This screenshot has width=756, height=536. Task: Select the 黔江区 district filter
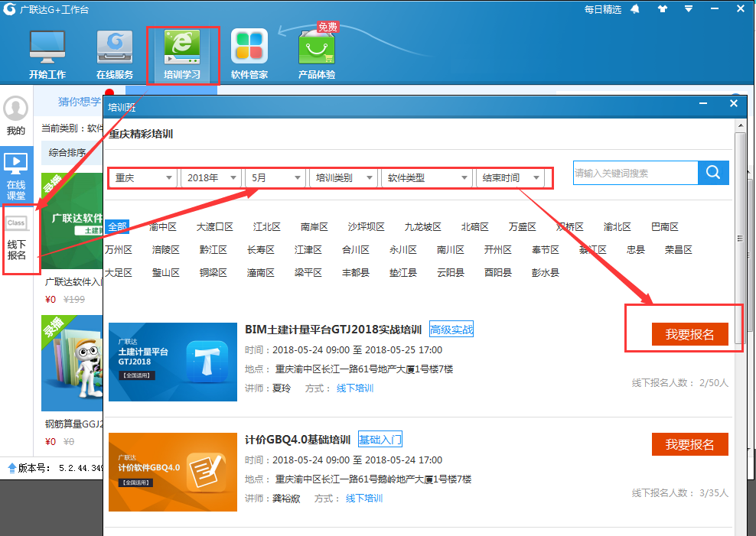click(213, 250)
